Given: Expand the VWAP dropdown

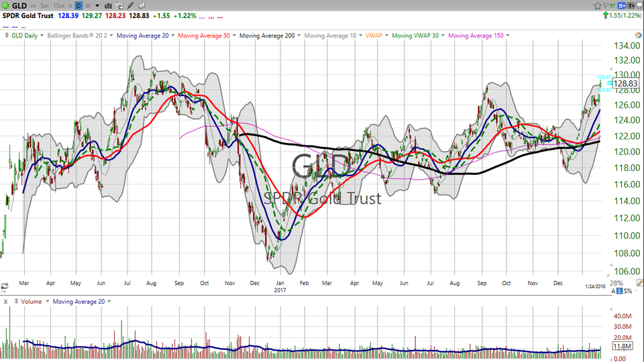Looking at the screenshot, I should pyautogui.click(x=386, y=36).
